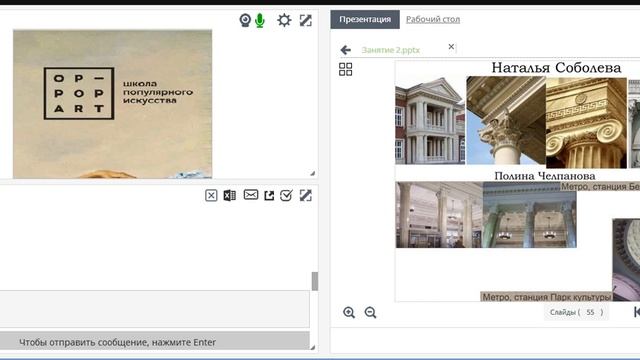
Task: Pop out chat window icon
Action: click(x=269, y=196)
